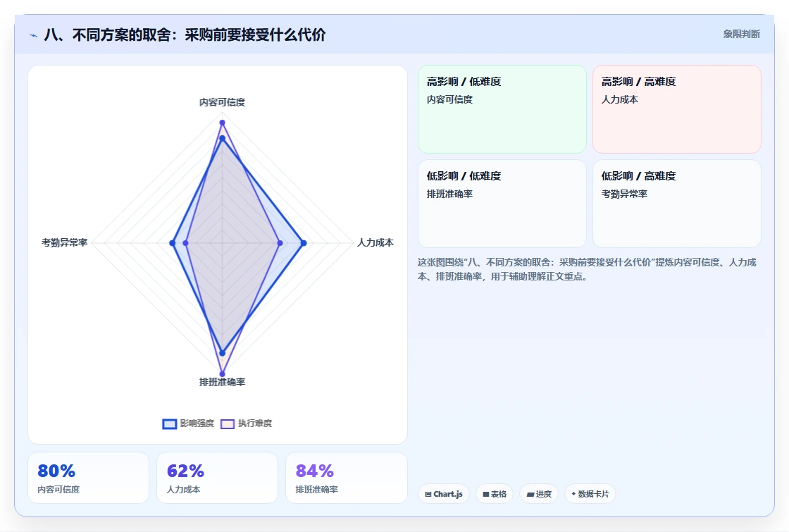The image size is (789, 532).
Task: Click the description paragraph starting with 这张图围绕
Action: [x=587, y=269]
